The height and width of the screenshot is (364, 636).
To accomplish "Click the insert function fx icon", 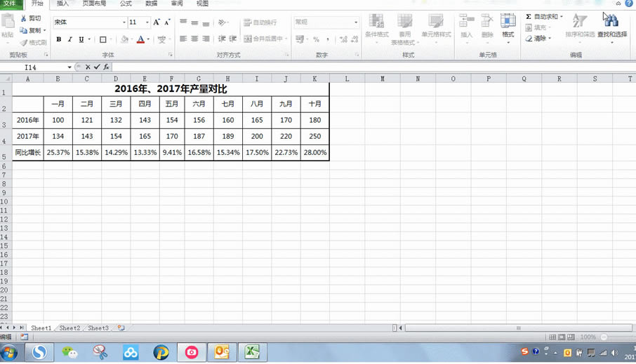I will pyautogui.click(x=106, y=67).
